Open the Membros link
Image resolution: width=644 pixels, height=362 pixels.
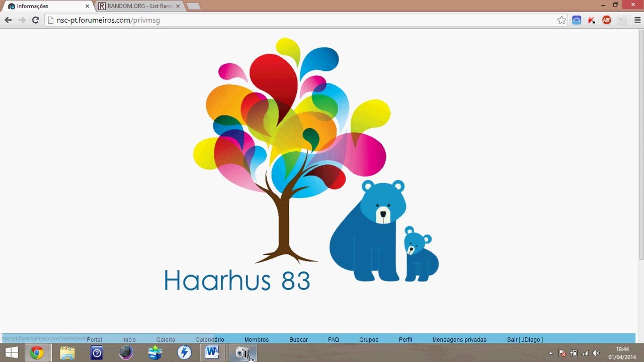tap(257, 340)
